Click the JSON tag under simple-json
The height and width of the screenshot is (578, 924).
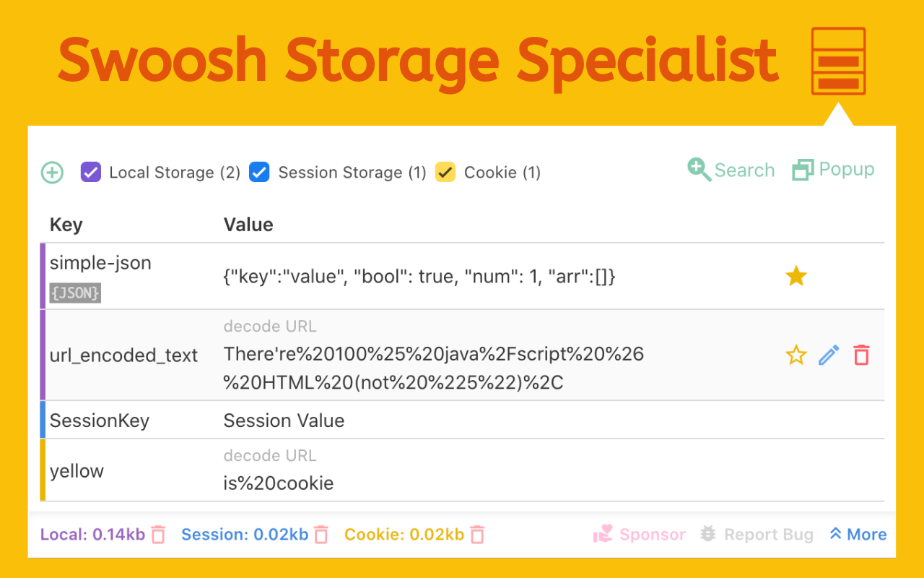click(x=75, y=293)
